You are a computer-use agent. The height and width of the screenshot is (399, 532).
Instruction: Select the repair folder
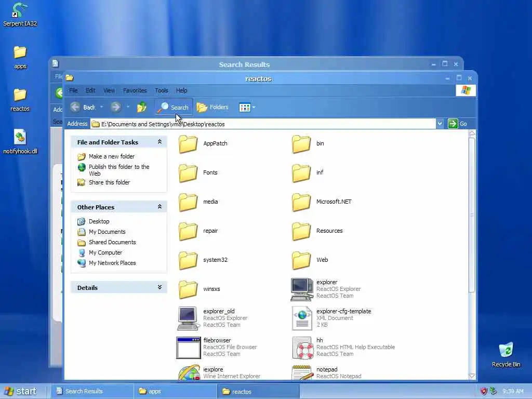click(198, 231)
